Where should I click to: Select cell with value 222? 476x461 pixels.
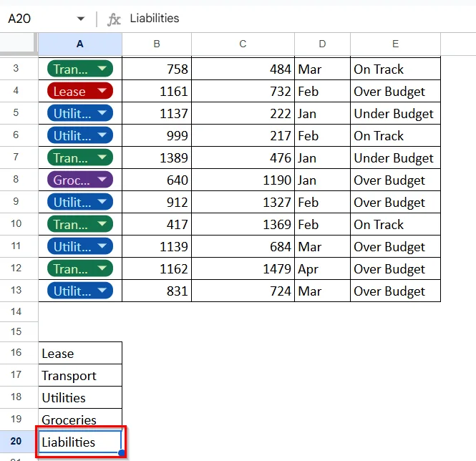[243, 113]
